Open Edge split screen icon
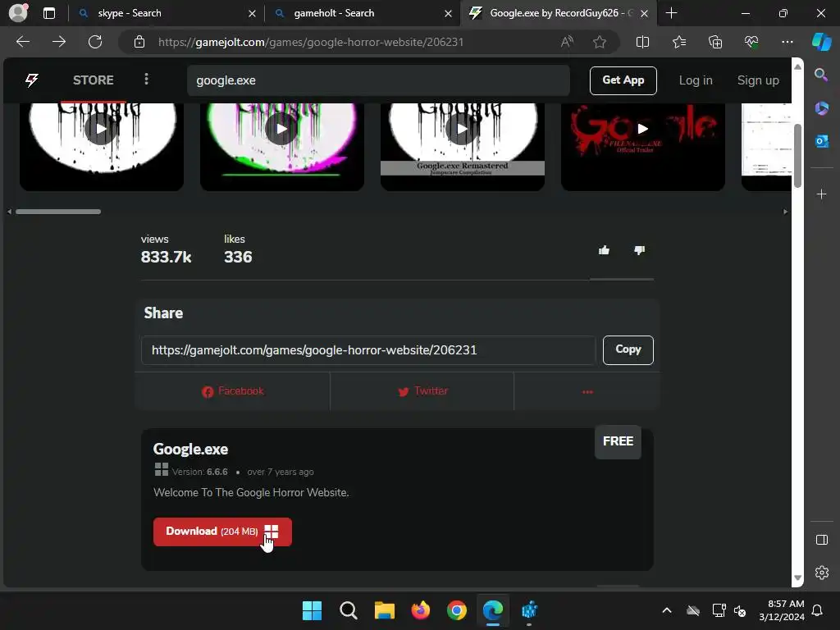The width and height of the screenshot is (840, 630). tap(642, 42)
